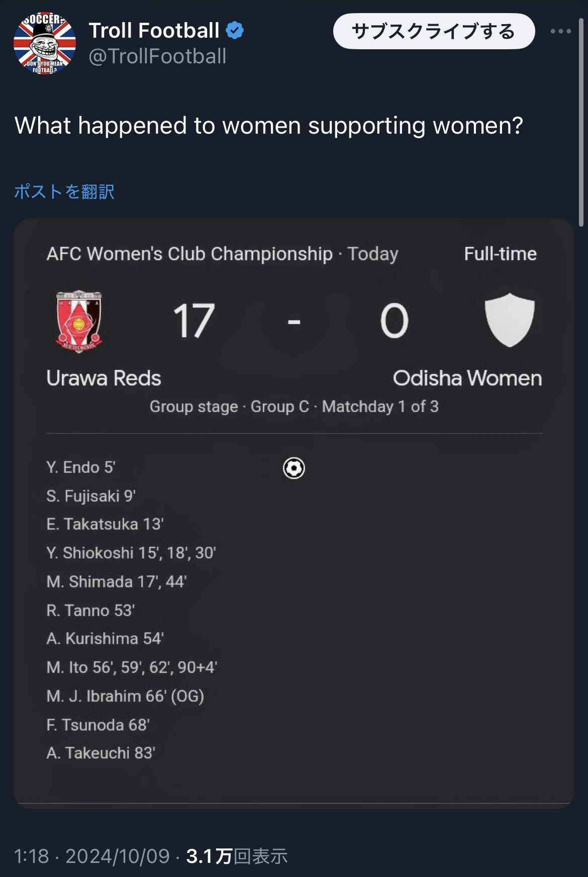Click AFC Women's Club Championship title
Screen dimensions: 588x877
pos(189,254)
